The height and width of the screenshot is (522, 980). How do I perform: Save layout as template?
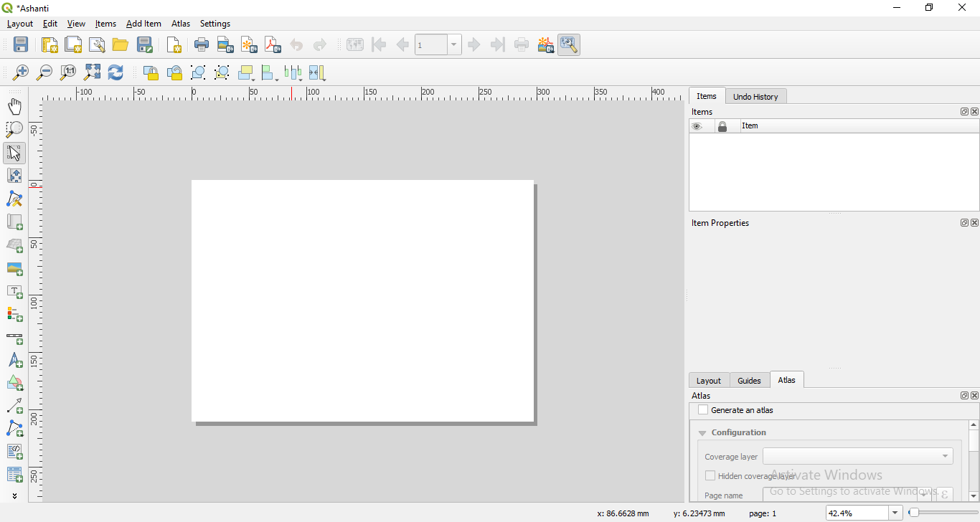(x=145, y=44)
